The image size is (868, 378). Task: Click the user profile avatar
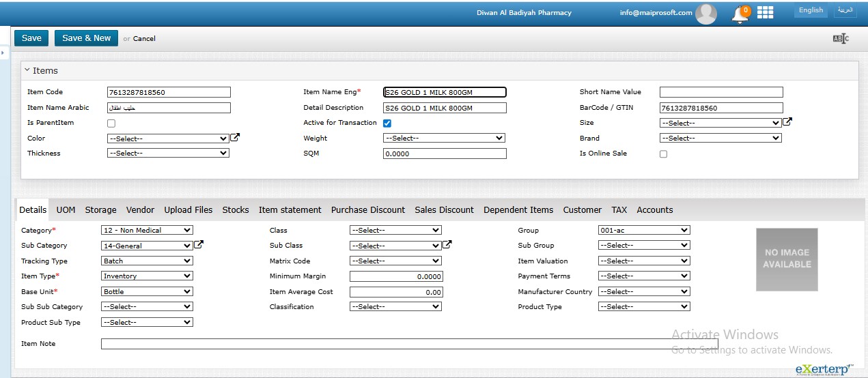pyautogui.click(x=705, y=13)
